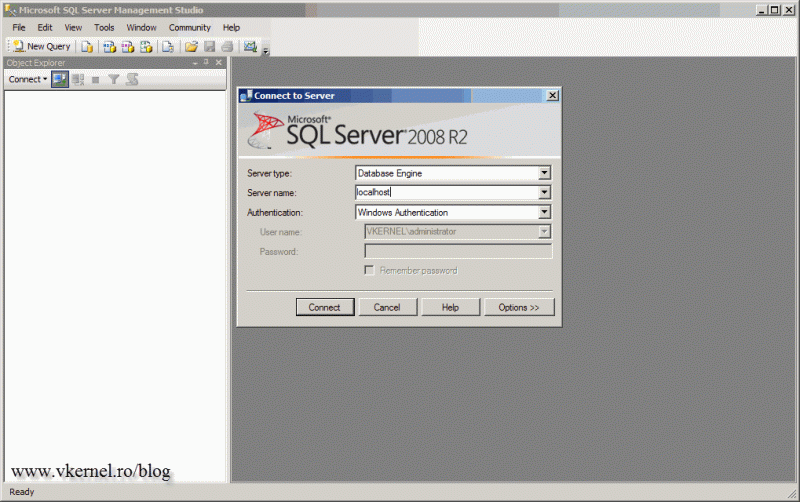Image resolution: width=800 pixels, height=502 pixels.
Task: Click the Activity Monitor icon
Action: pos(250,46)
